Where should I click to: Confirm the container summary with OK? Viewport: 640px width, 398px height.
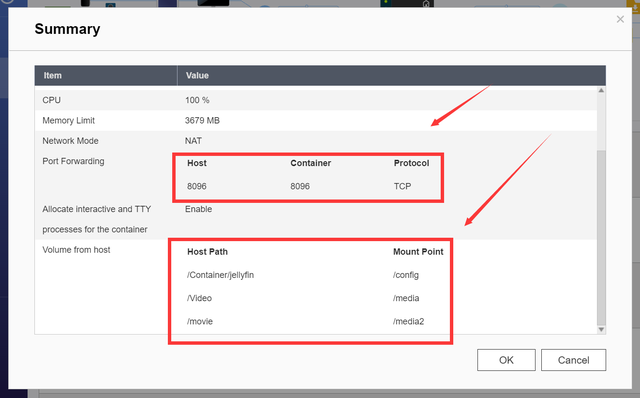coord(506,360)
